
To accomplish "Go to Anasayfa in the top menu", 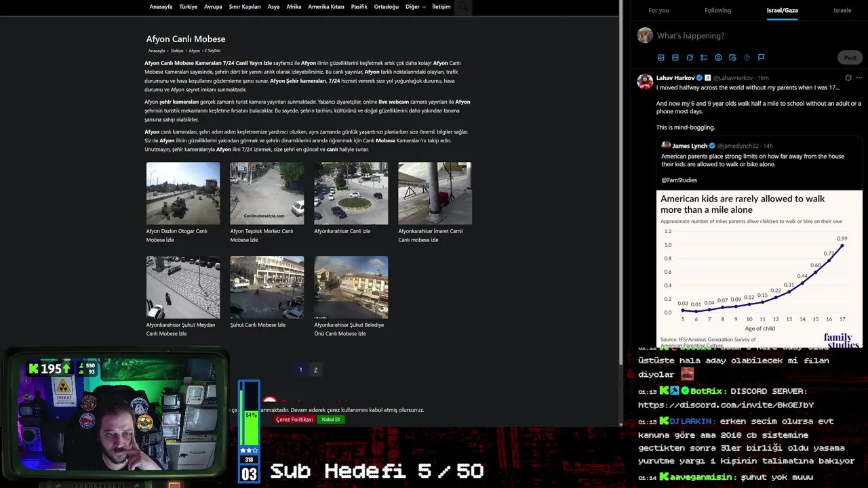I will [x=161, y=7].
